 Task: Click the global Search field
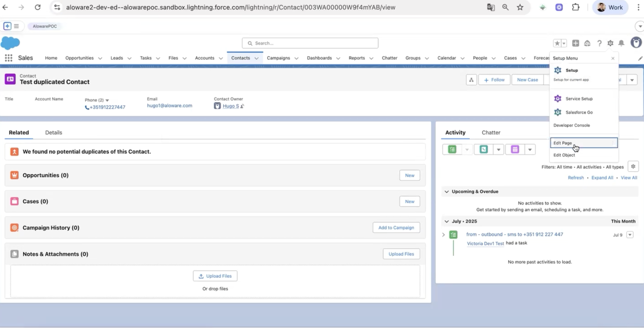310,43
